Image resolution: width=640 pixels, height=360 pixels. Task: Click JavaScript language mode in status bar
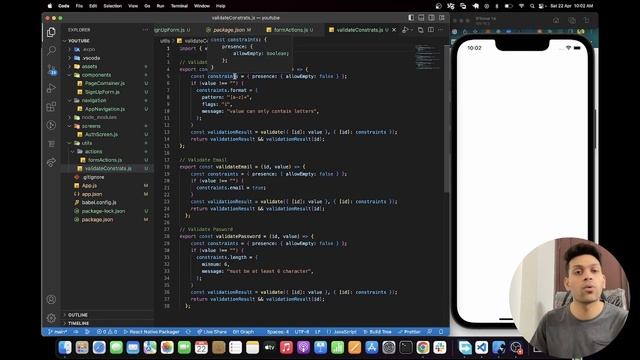click(345, 332)
